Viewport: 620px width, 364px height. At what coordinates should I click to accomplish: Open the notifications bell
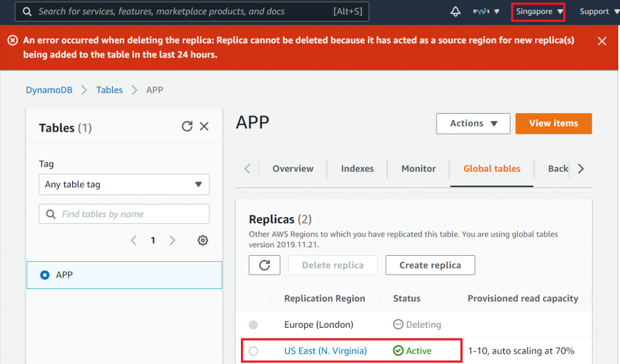455,11
